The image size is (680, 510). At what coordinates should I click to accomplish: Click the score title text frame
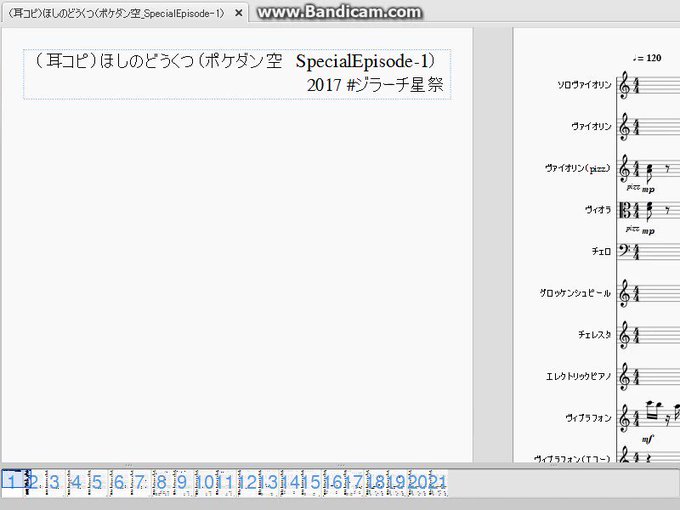point(237,74)
